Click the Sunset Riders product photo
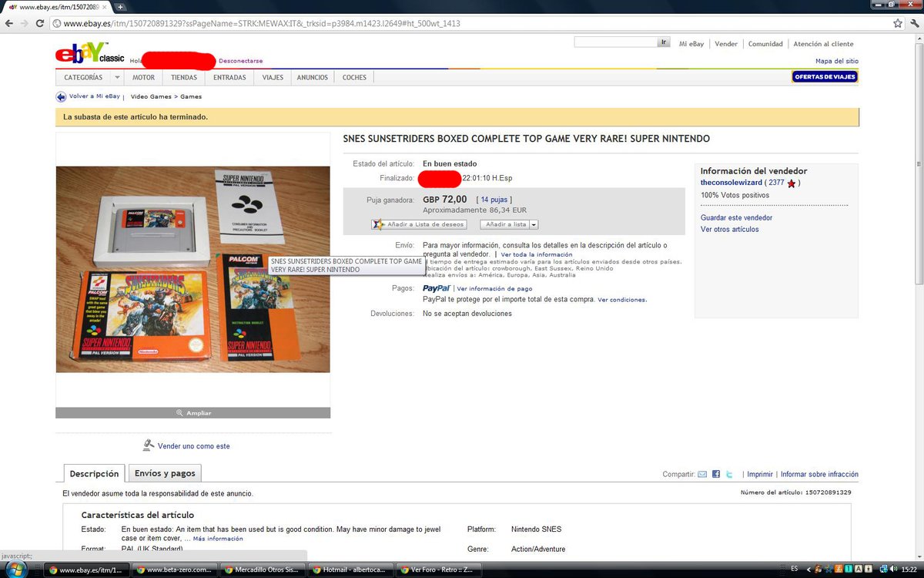The height and width of the screenshot is (578, 924). click(192, 270)
